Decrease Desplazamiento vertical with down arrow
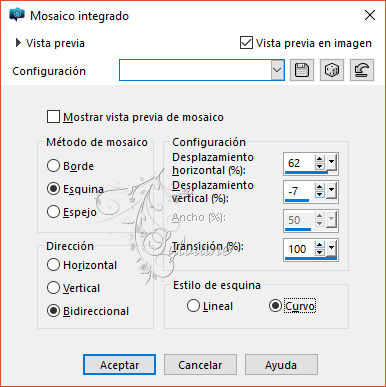Screen dimensions: 386x387 click(x=320, y=194)
